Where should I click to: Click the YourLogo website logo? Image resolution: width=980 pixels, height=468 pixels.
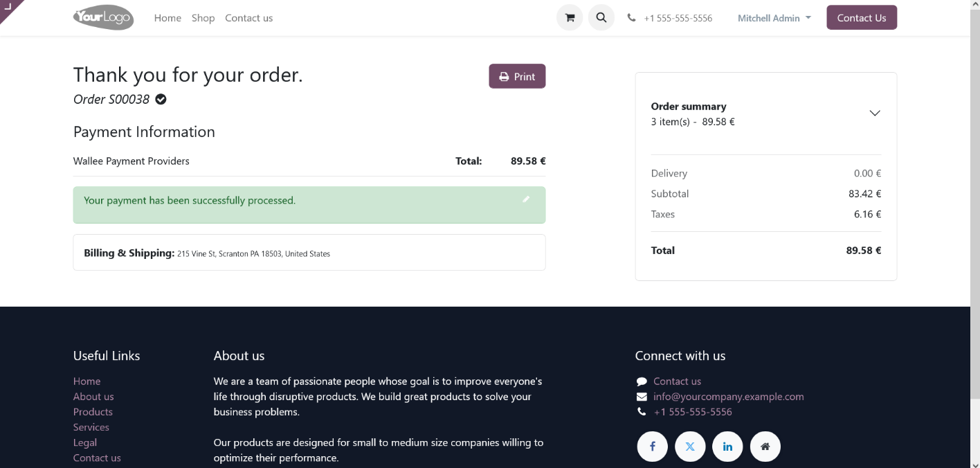(104, 17)
